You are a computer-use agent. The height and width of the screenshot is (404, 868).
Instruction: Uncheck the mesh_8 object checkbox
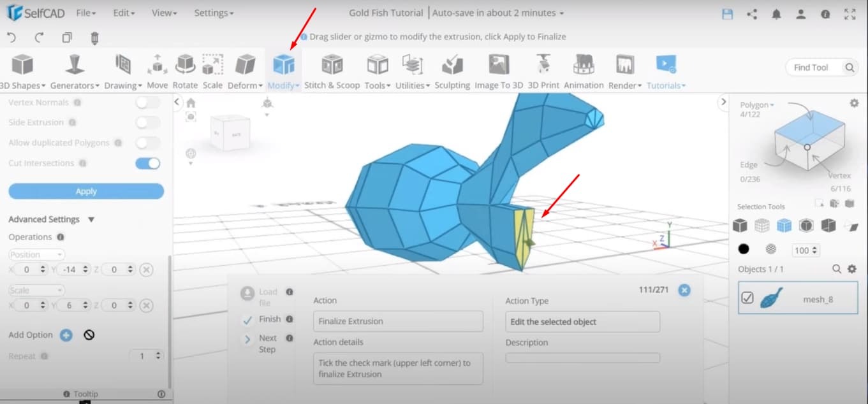click(x=747, y=297)
